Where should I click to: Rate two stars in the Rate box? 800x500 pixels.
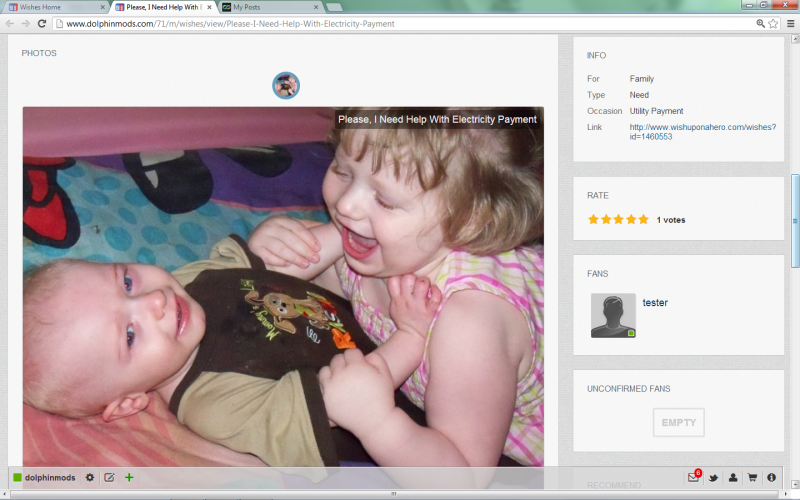click(x=606, y=219)
